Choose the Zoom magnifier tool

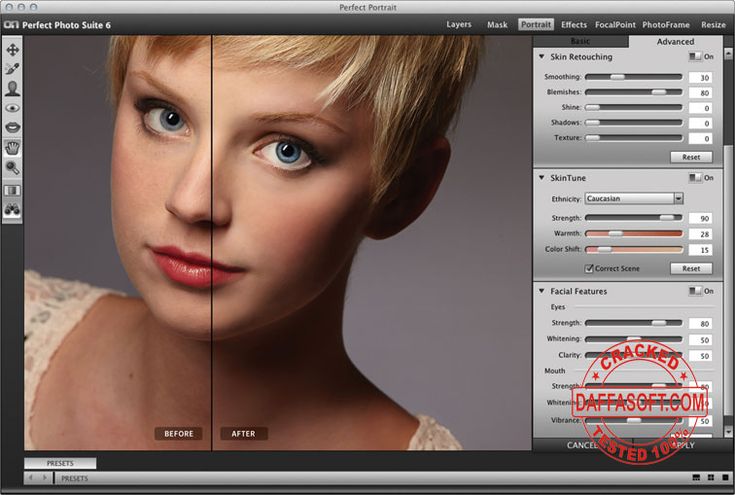coord(13,167)
